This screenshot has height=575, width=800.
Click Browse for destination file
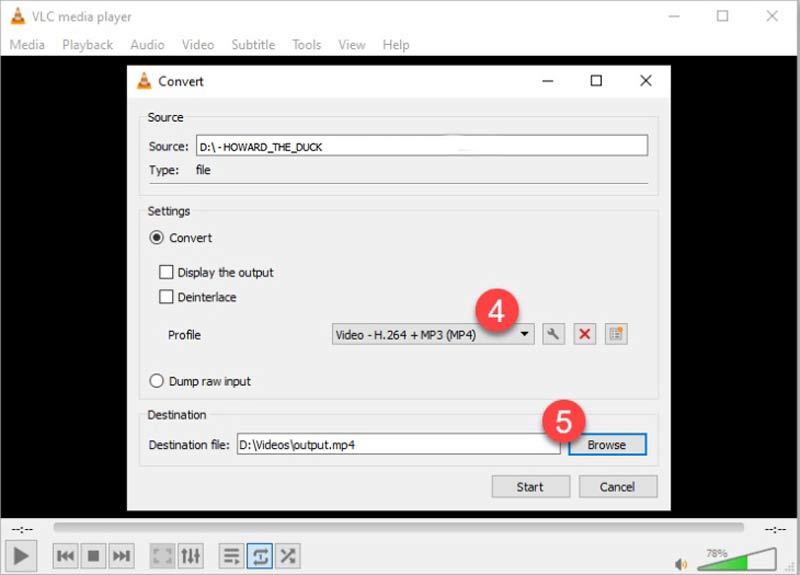click(x=607, y=444)
